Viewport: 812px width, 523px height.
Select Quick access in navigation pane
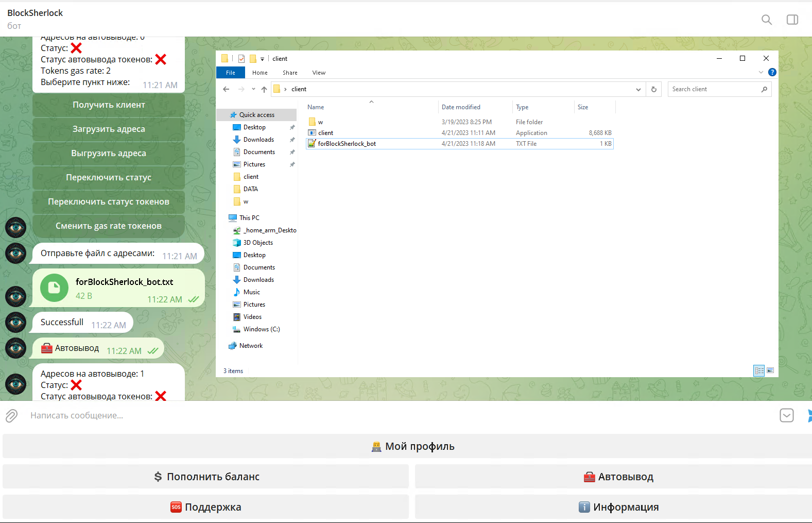click(256, 115)
